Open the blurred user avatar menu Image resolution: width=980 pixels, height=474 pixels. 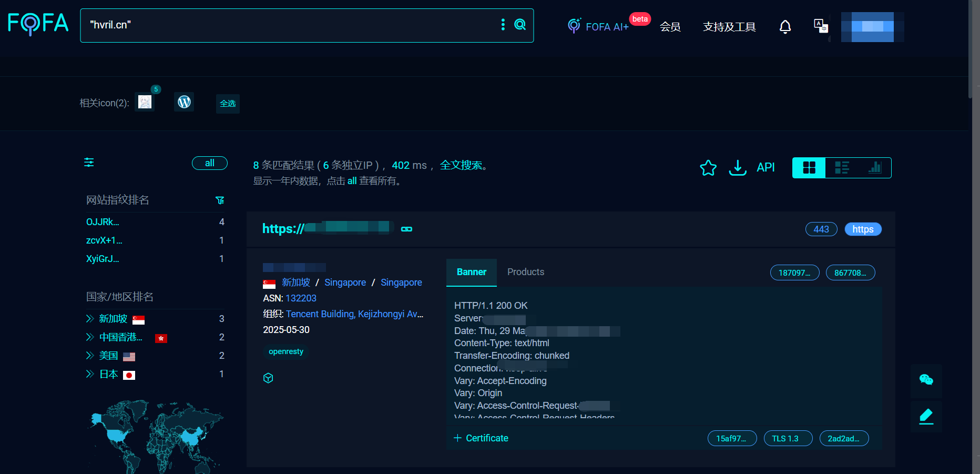click(x=872, y=27)
